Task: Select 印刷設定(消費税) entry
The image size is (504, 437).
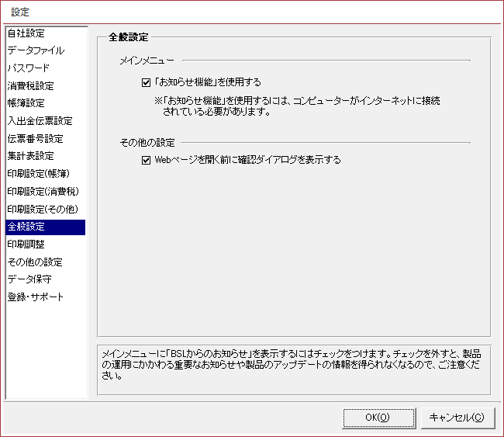Action: (43, 192)
